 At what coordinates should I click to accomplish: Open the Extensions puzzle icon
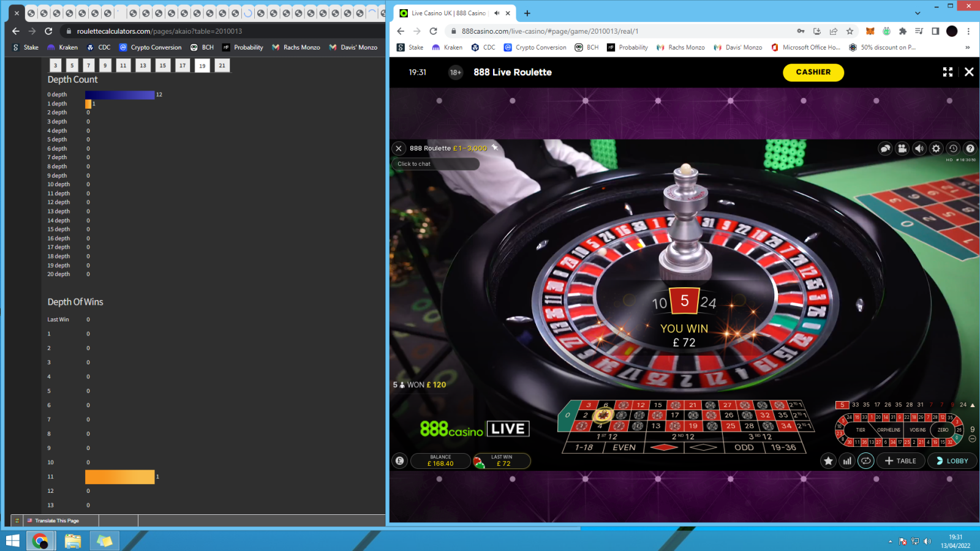point(902,31)
